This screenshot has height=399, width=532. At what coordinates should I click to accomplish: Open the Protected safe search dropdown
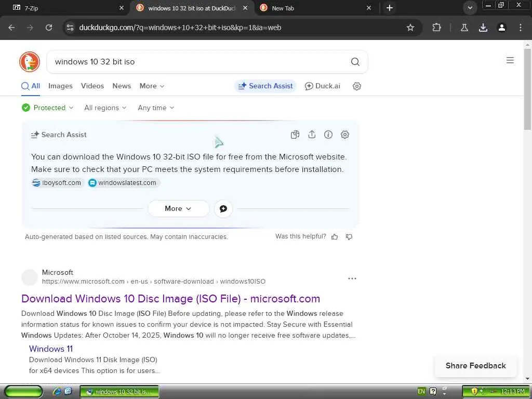coord(47,108)
